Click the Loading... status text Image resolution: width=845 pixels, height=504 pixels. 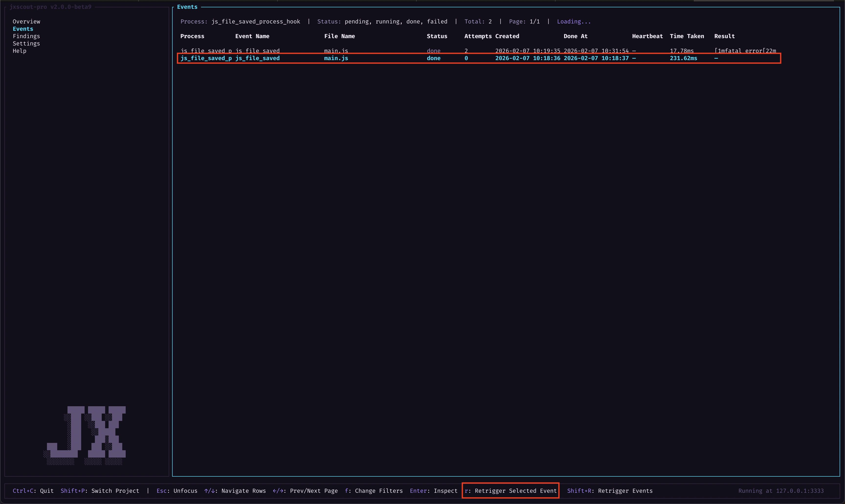pos(574,22)
